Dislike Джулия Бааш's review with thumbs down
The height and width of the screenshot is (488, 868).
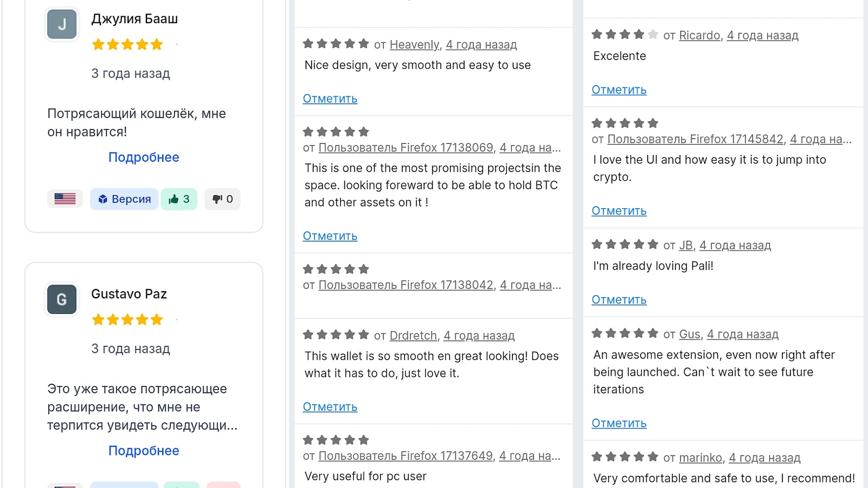click(222, 199)
